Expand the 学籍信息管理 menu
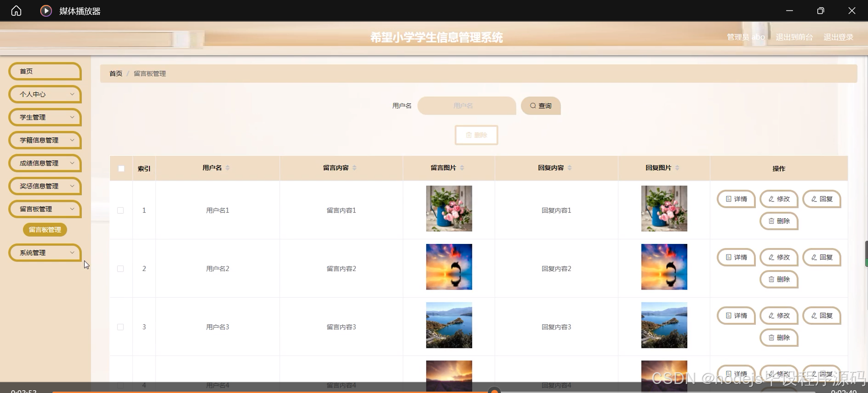The height and width of the screenshot is (393, 868). [x=45, y=140]
